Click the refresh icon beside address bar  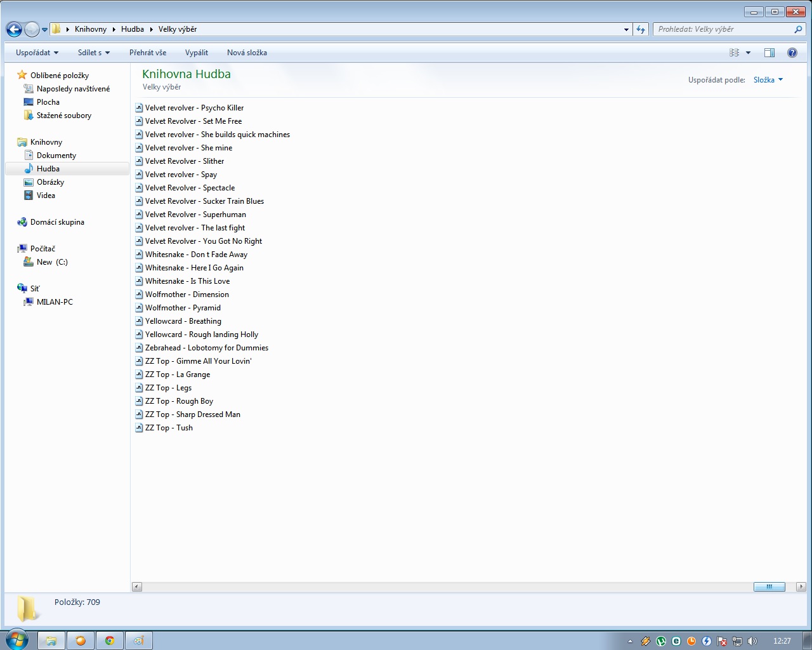pos(641,29)
